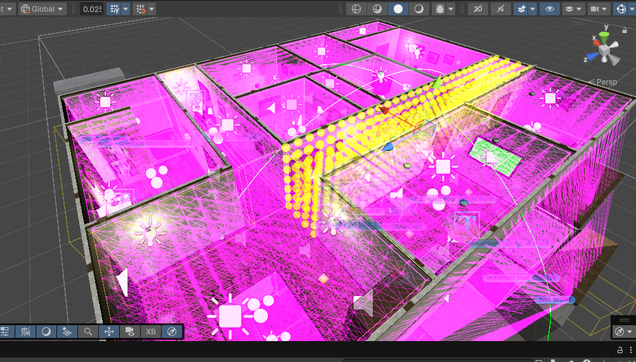Open snap increment settings dropdown arrow
The image size is (636, 362).
pos(152,9)
